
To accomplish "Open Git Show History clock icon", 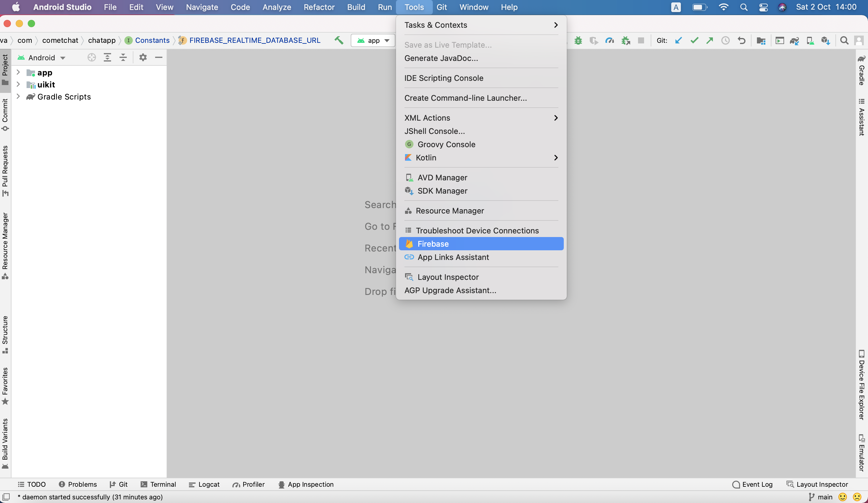I will pos(726,41).
